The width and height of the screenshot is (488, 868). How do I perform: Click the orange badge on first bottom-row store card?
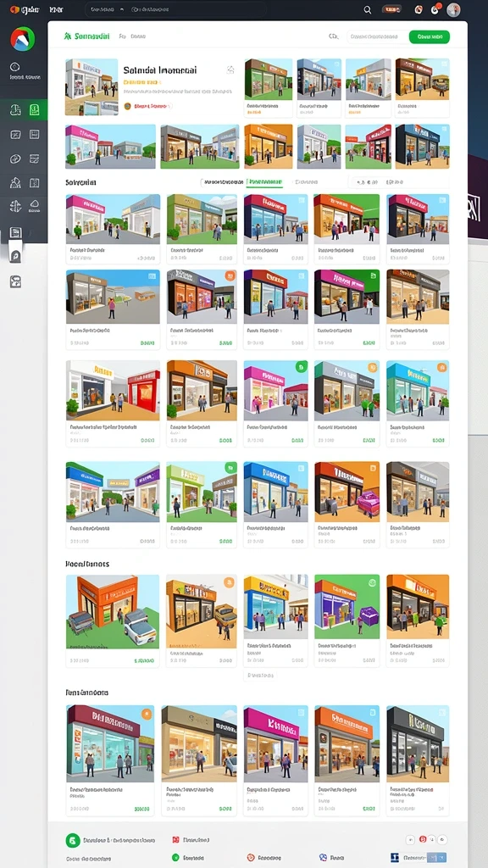coord(147,714)
